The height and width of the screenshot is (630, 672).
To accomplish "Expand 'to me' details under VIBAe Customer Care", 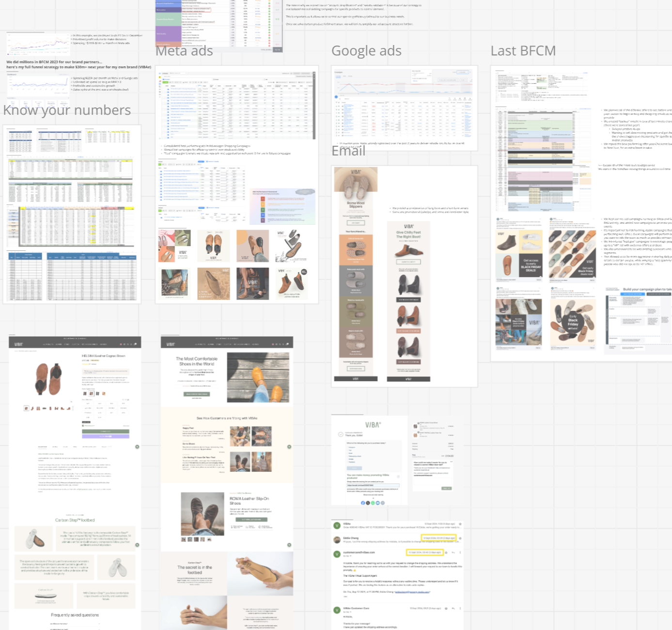I will (x=347, y=613).
